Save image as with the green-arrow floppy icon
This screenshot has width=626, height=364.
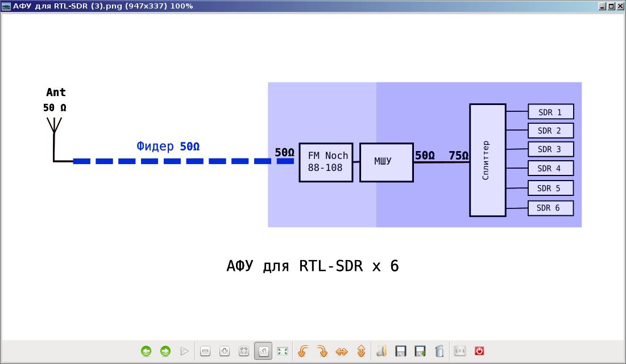click(x=420, y=352)
